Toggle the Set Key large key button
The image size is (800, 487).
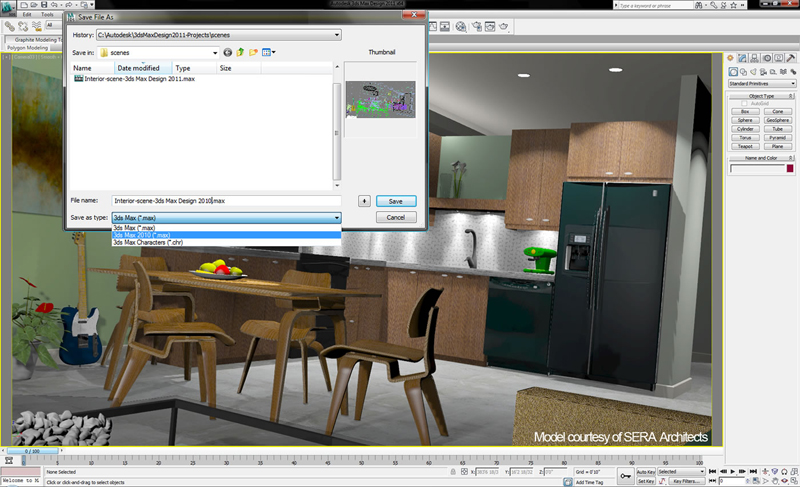pos(626,476)
